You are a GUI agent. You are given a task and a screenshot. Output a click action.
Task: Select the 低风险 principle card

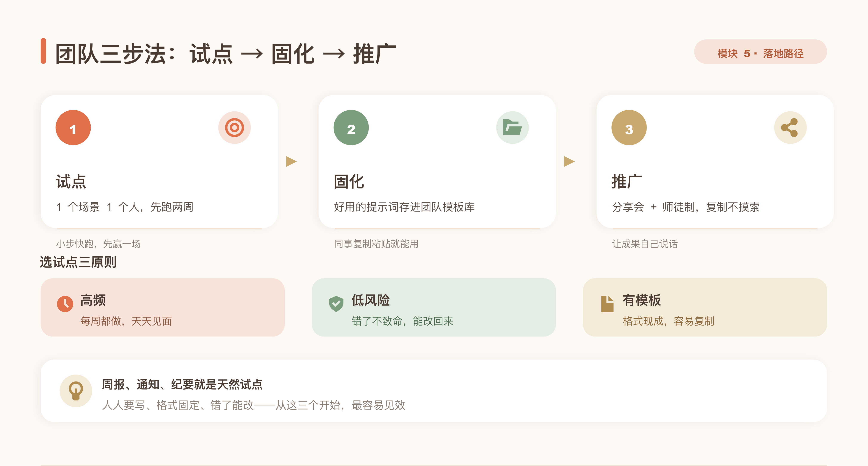click(x=434, y=307)
